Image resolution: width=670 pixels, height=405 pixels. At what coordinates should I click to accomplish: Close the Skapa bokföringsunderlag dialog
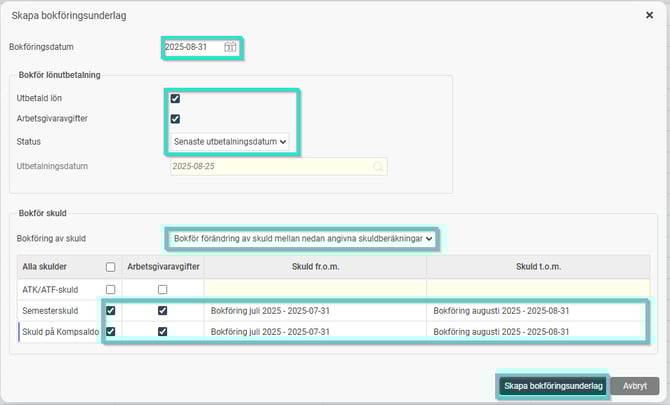pyautogui.click(x=650, y=16)
